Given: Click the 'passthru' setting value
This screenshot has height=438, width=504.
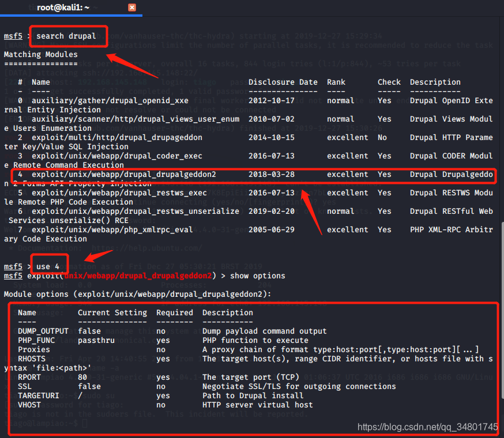Looking at the screenshot, I should coord(96,340).
